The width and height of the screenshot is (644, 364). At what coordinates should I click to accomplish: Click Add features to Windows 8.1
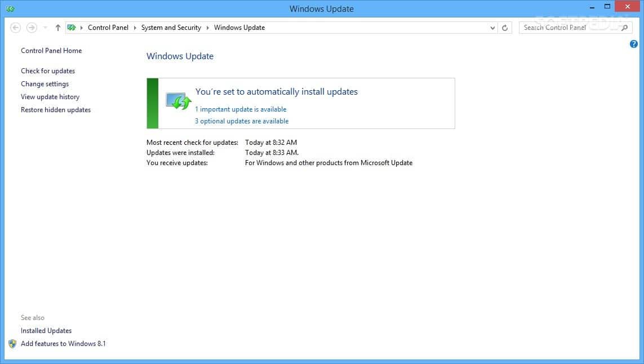coord(63,344)
